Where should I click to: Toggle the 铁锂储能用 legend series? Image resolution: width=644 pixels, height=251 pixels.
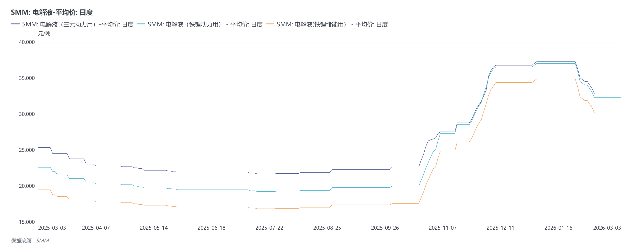(332, 24)
